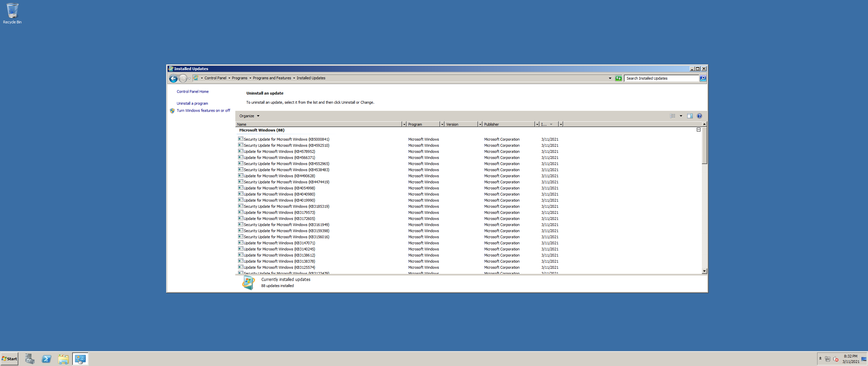Image resolution: width=868 pixels, height=366 pixels.
Task: Click scrollbar up arrow in updates list
Action: coord(704,124)
